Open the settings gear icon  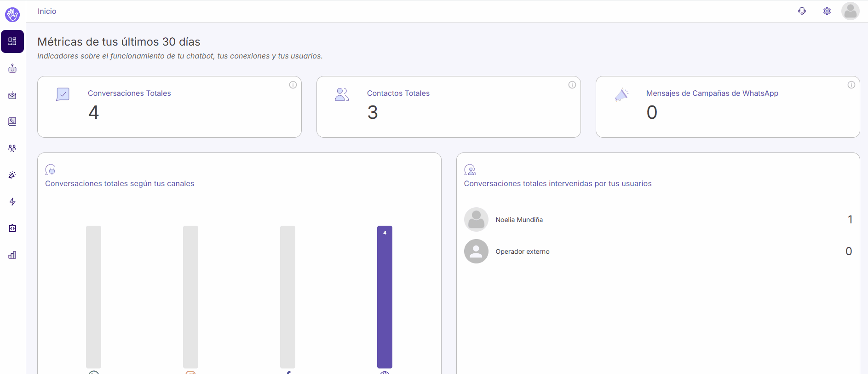point(827,11)
